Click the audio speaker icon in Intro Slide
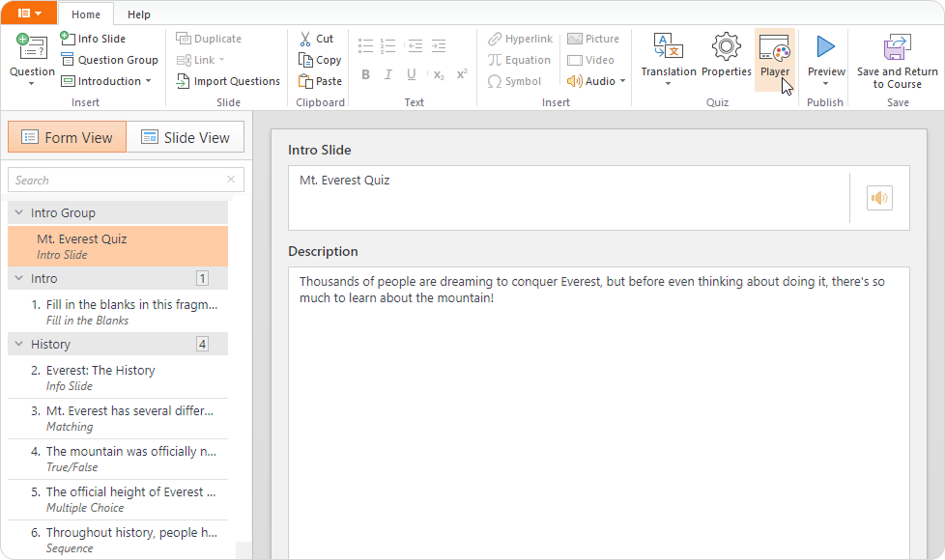The image size is (945, 560). point(878,198)
